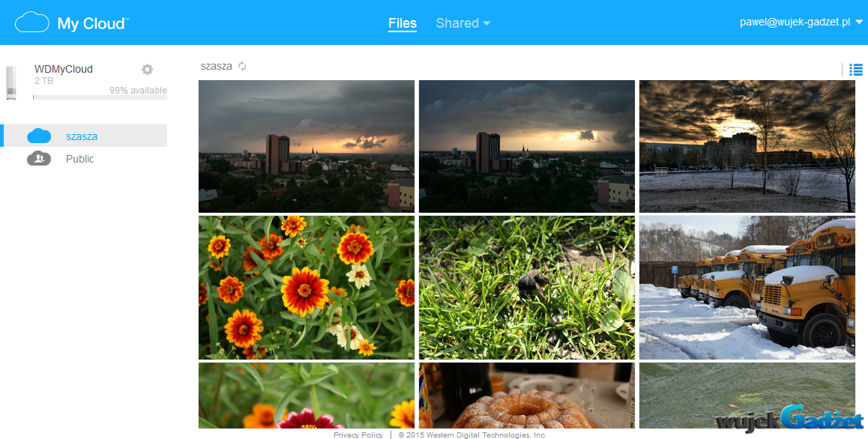
Task: Click the blue szasza cloud icon
Action: 39,136
